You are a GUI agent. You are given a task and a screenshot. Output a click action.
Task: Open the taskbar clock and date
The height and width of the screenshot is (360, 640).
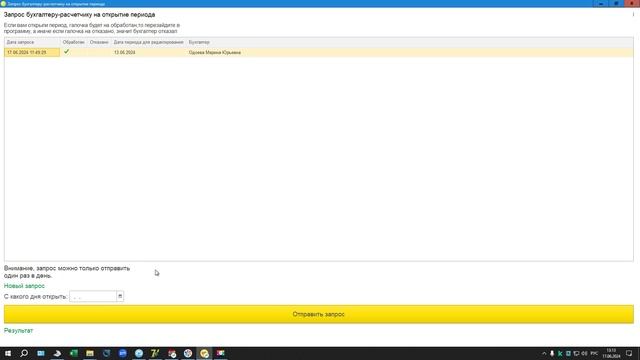pos(611,353)
